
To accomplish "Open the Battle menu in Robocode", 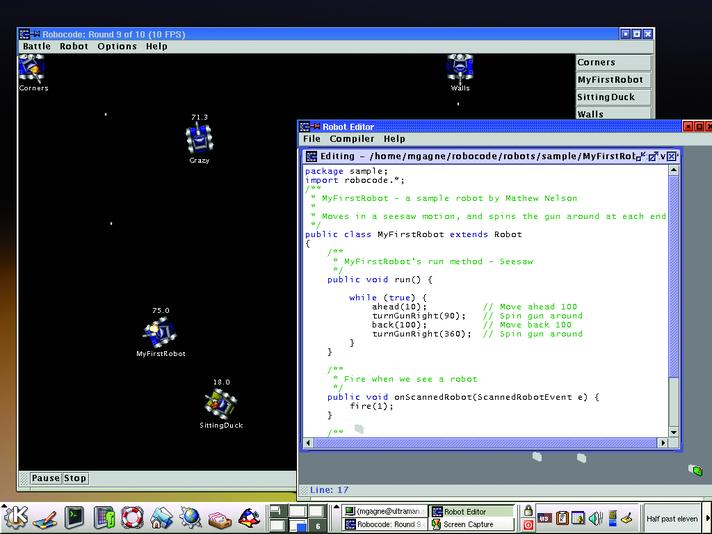I will pyautogui.click(x=36, y=46).
